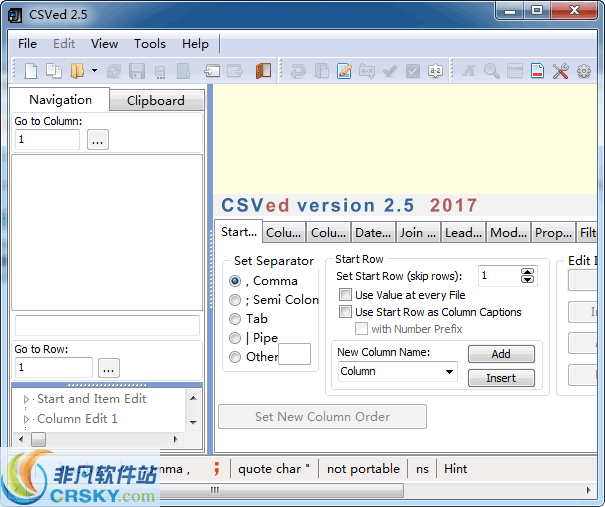This screenshot has width=605, height=507.
Task: Select the Other separator radio button
Action: coord(235,357)
